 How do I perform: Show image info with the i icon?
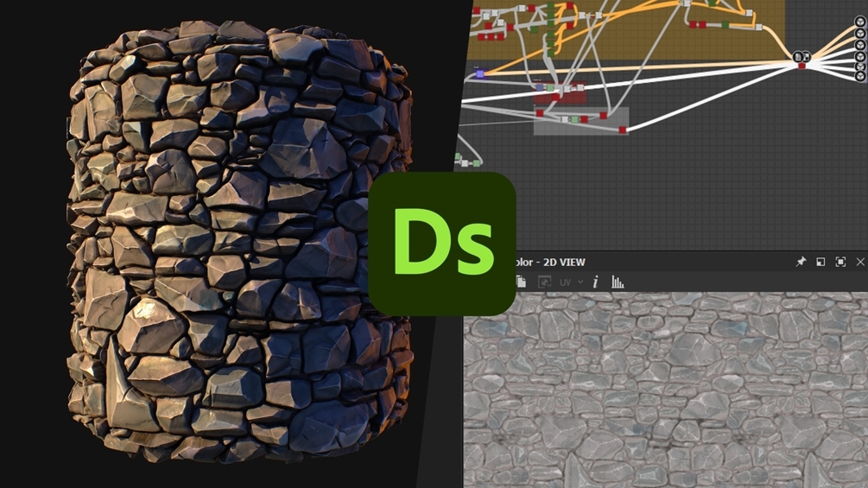coord(596,282)
